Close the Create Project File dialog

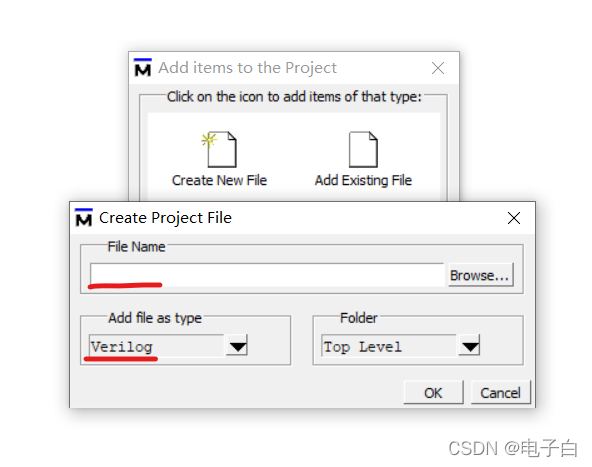pos(514,218)
